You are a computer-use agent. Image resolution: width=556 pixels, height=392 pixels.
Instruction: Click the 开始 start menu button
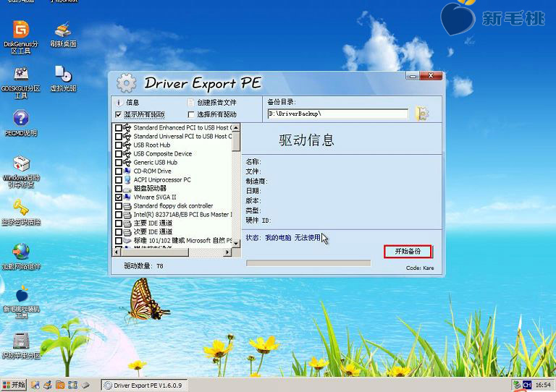point(14,385)
